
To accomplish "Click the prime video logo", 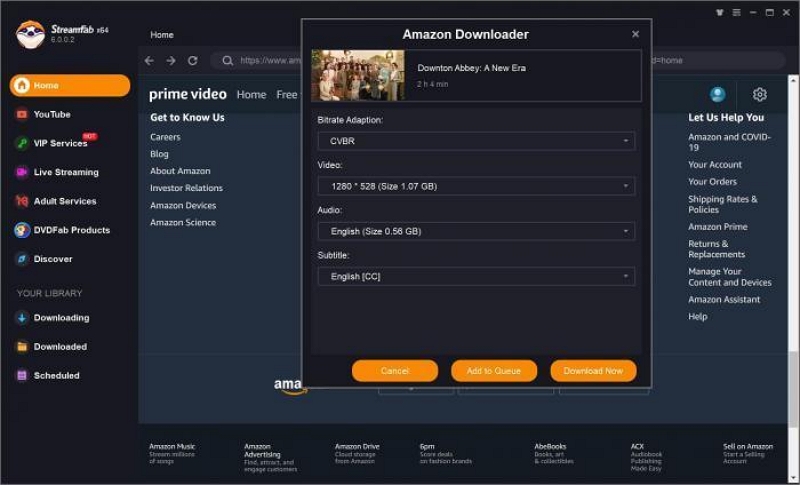I will (x=188, y=95).
